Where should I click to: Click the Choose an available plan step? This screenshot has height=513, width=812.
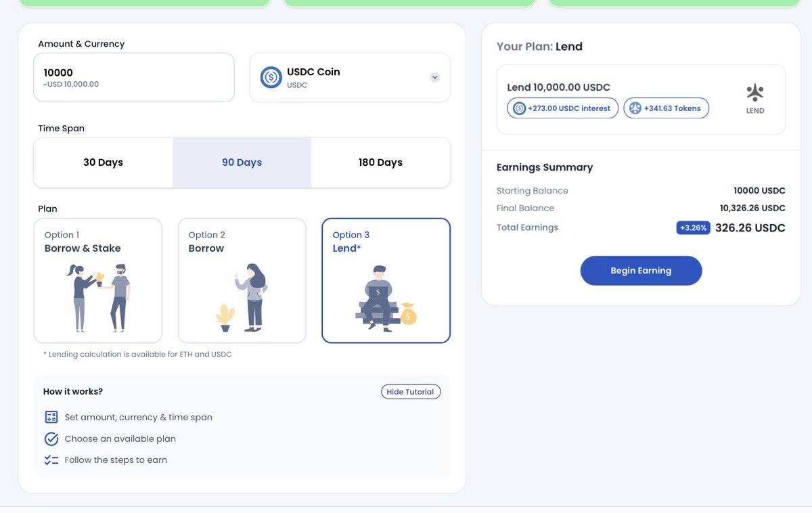(x=120, y=439)
